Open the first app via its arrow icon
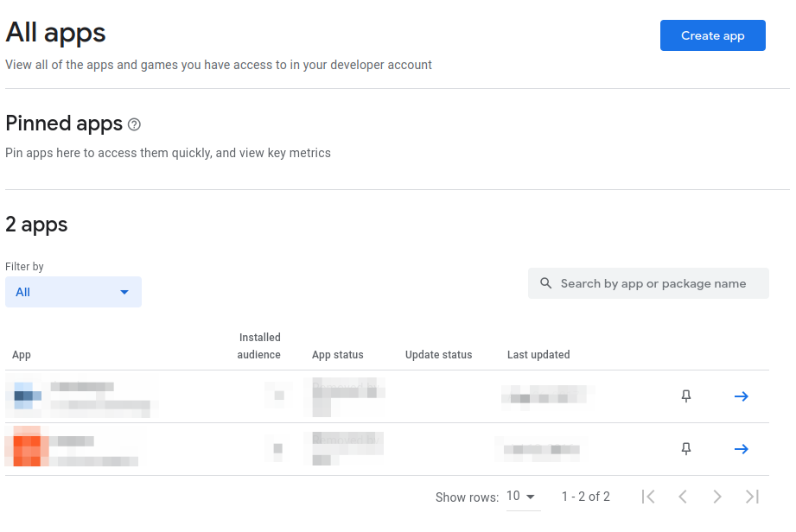This screenshot has width=796, height=532. [741, 396]
